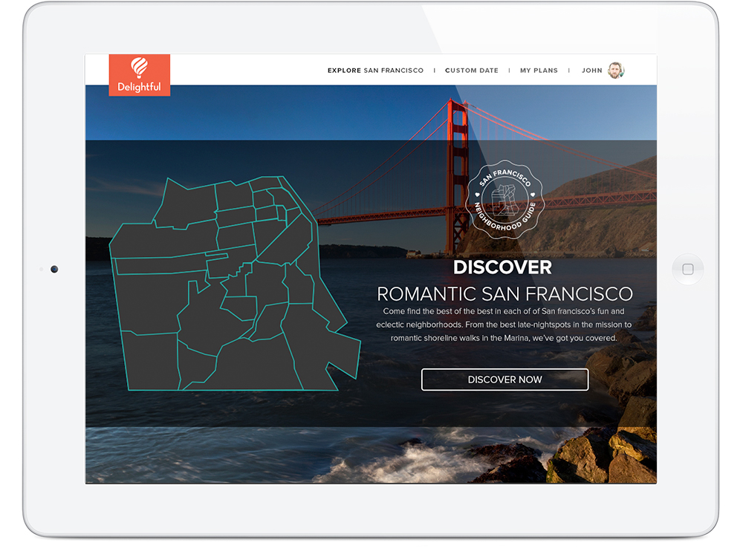
Task: Open Explore San Francisco menu item
Action: pyautogui.click(x=375, y=70)
